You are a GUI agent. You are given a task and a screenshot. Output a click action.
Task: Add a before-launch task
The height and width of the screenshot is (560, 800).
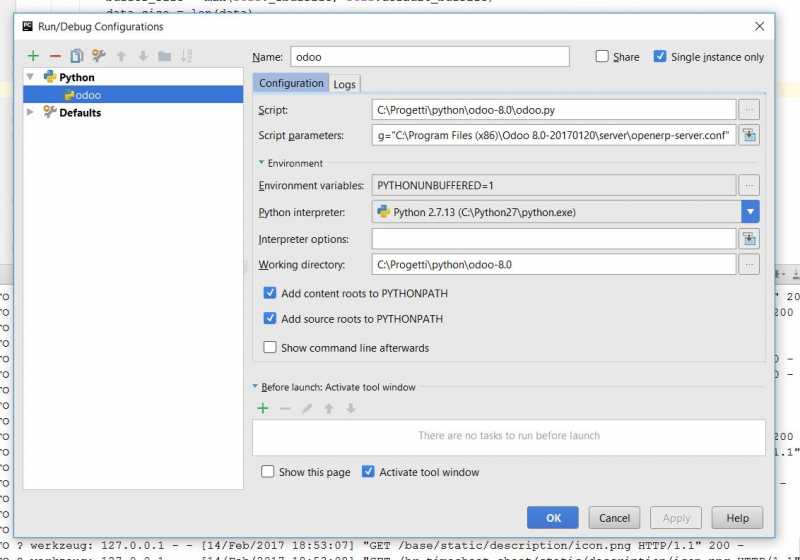point(263,408)
